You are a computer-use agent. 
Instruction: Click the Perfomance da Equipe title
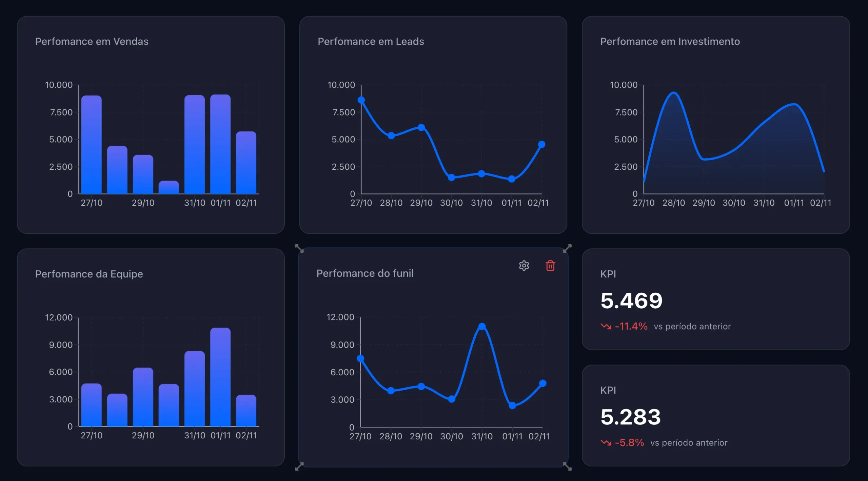[89, 274]
